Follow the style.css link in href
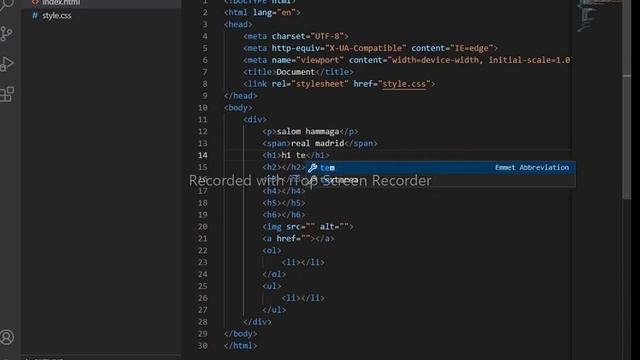 pyautogui.click(x=404, y=84)
